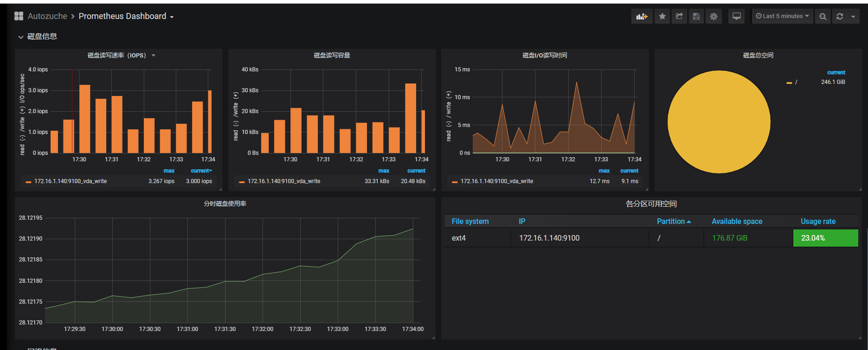Open the Last 5 minutes time picker

(x=782, y=16)
